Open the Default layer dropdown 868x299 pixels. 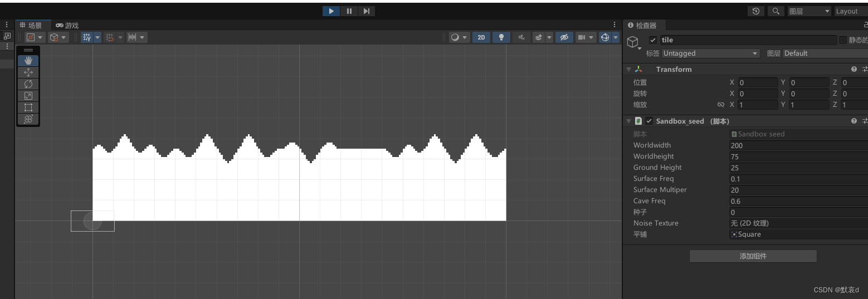coord(825,53)
